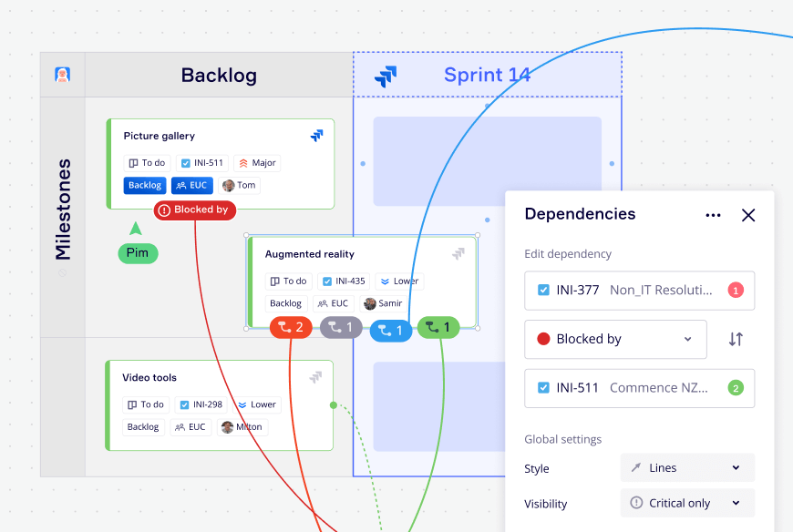The width and height of the screenshot is (793, 532).
Task: Switch to the Backlog column header
Action: click(218, 76)
